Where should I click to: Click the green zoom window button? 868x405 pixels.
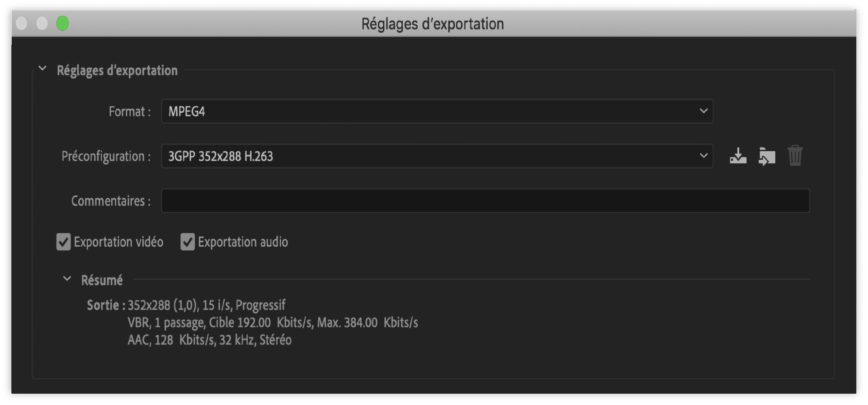[62, 23]
